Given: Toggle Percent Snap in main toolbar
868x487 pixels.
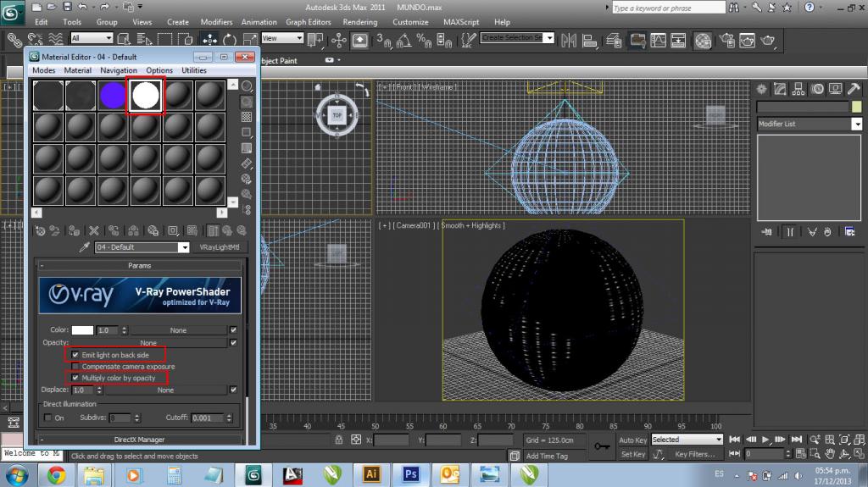Looking at the screenshot, I should pos(424,40).
